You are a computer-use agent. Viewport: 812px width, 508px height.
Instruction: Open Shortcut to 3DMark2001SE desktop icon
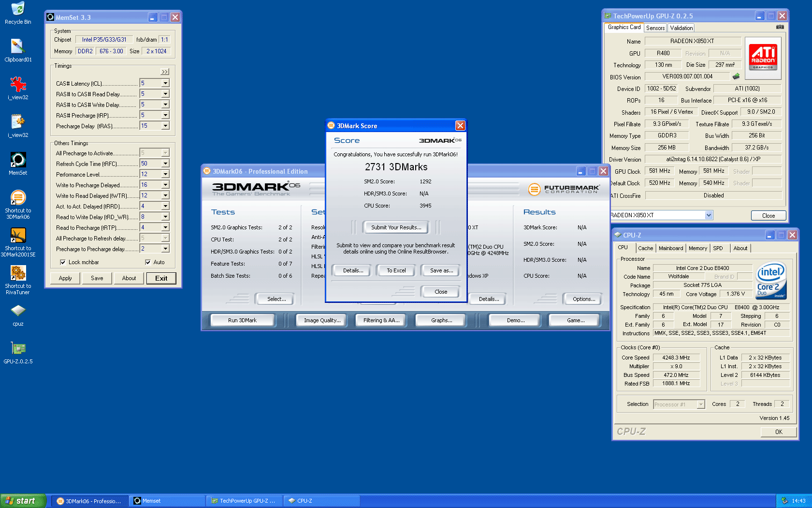tap(18, 242)
